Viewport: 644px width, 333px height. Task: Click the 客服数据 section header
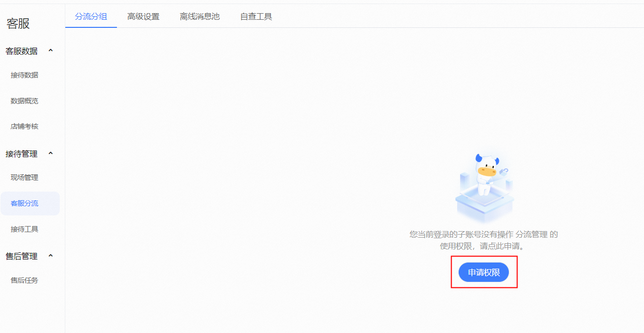click(21, 51)
